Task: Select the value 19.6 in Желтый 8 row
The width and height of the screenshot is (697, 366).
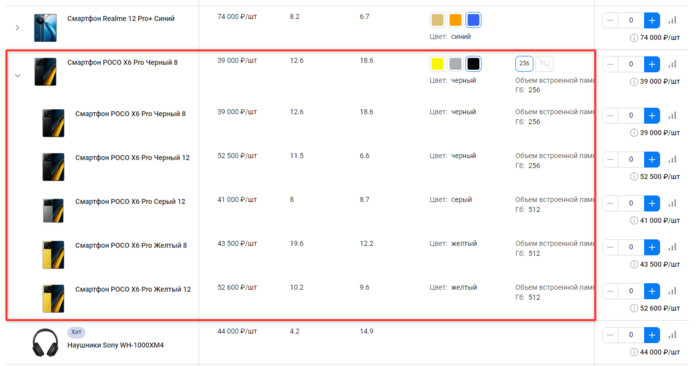Action: 297,244
